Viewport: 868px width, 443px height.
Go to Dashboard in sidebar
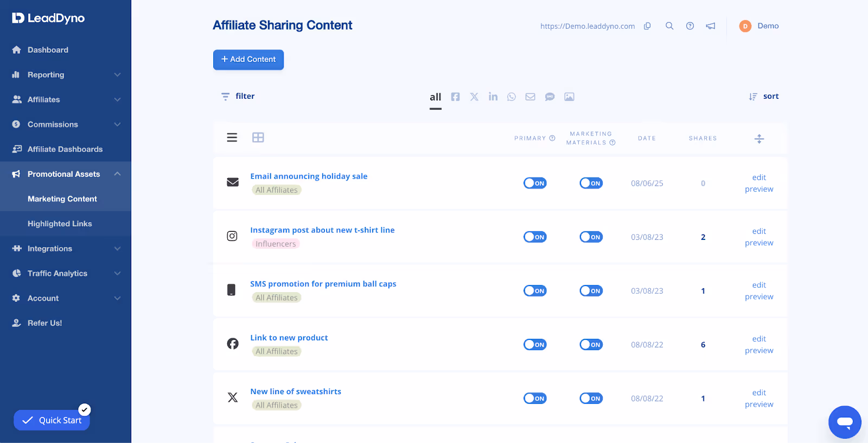48,50
